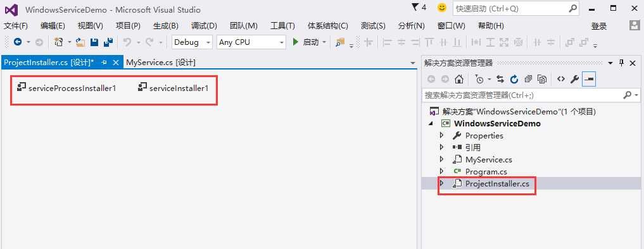This screenshot has height=249, width=644.
Task: Open the 调试(D) menu
Action: [204, 26]
